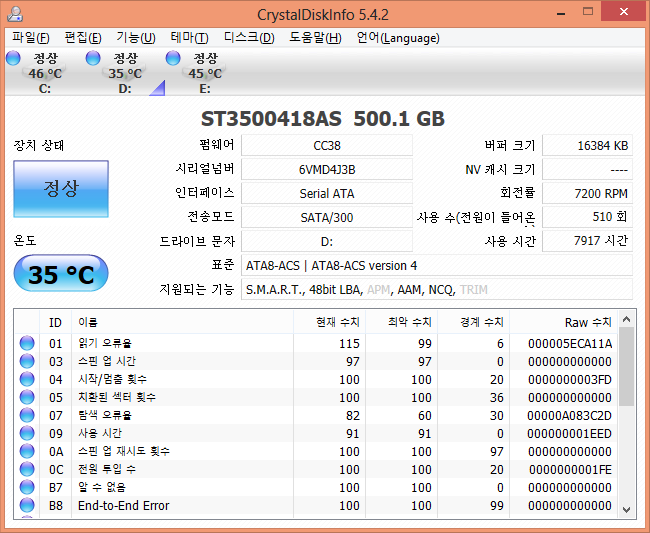Click the D: drive status orb
Viewport: 650px width, 533px height.
pos(93,58)
